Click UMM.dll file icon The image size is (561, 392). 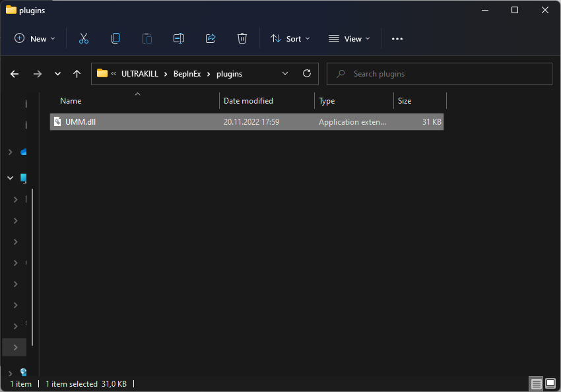(x=57, y=121)
